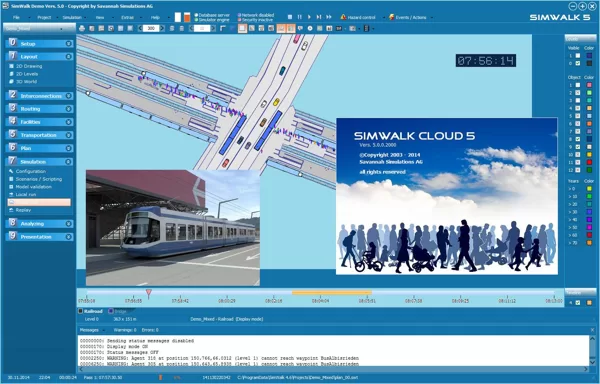Collapse the Layout section

point(68,57)
